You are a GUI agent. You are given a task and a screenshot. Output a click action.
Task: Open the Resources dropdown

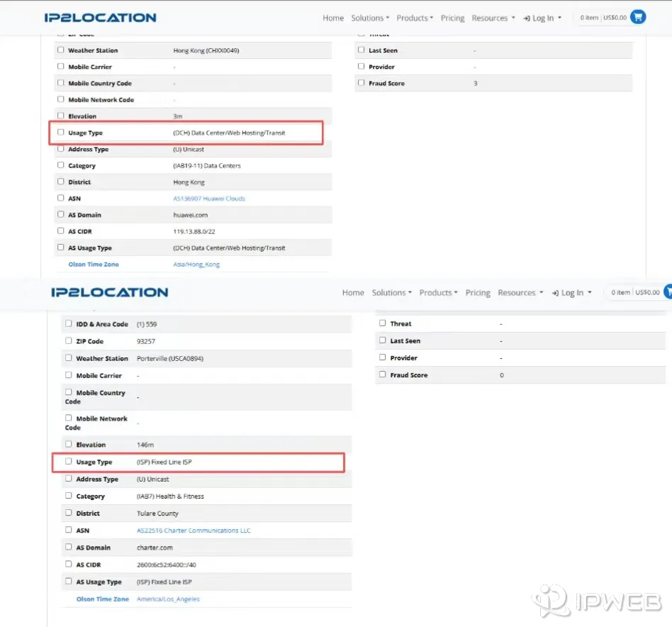489,18
